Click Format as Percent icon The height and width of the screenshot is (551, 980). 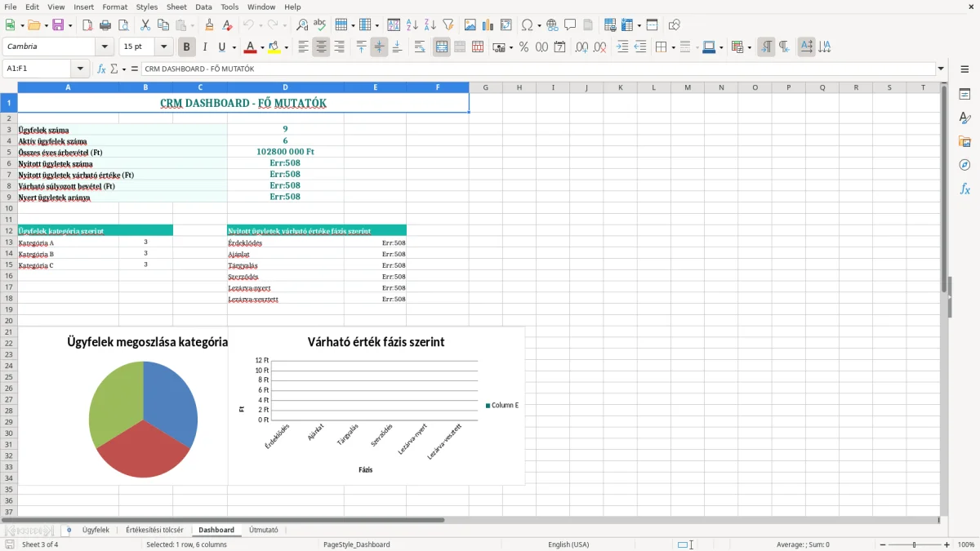click(523, 47)
